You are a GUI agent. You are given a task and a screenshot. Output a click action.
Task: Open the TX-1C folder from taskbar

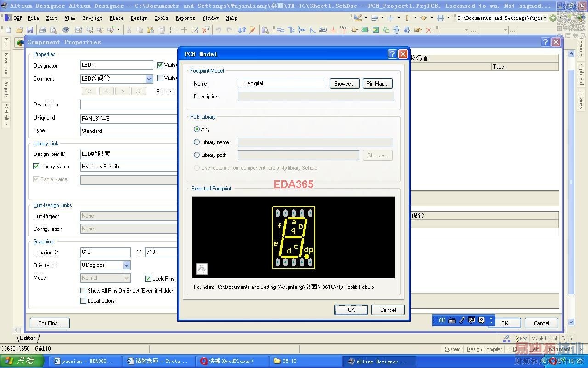[305, 361]
